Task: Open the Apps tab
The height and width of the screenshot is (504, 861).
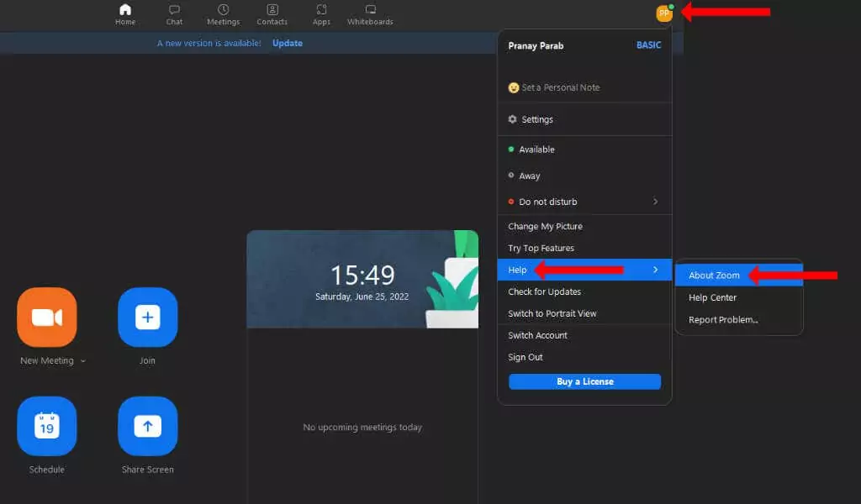Action: pyautogui.click(x=321, y=14)
